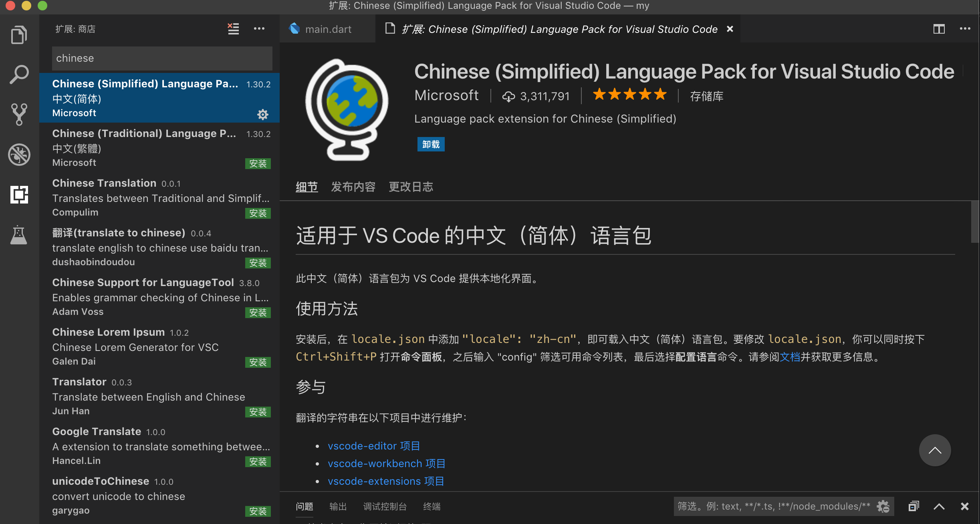Viewport: 980px width, 524px height.
Task: Toggle excluded files filter gear icon
Action: pos(883,506)
